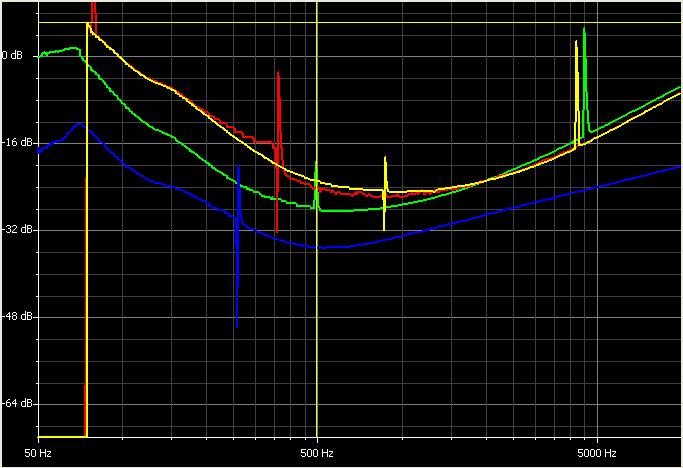Click the tip of the red spike
683x468 pixels.
(278, 73)
